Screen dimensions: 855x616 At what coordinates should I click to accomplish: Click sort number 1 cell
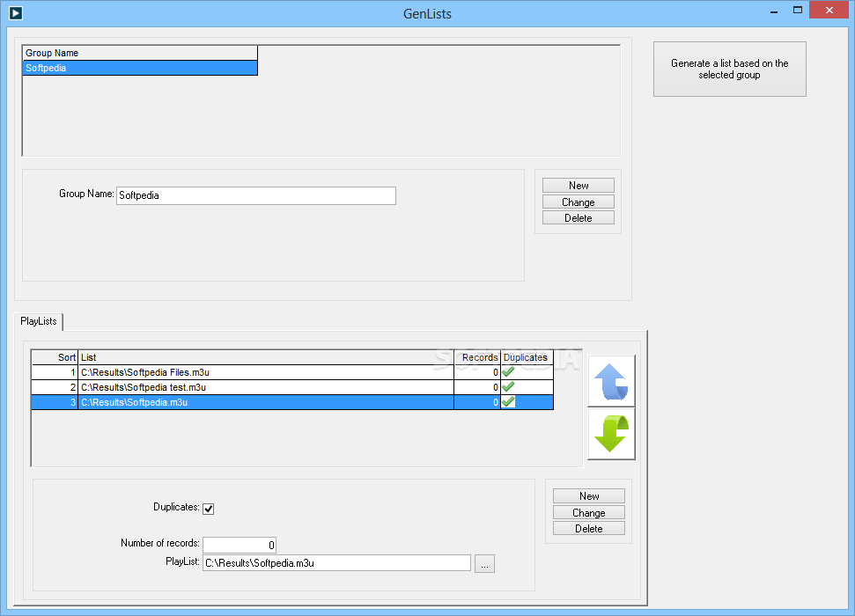coord(55,372)
